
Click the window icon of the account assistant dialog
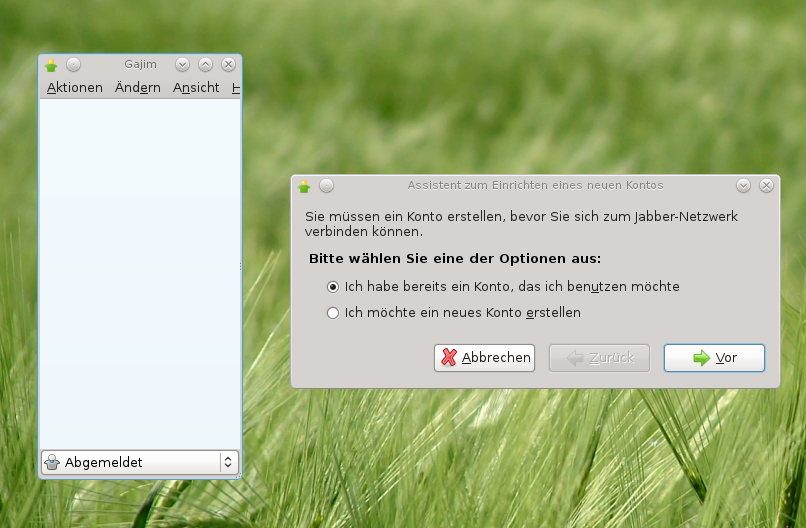tap(304, 186)
